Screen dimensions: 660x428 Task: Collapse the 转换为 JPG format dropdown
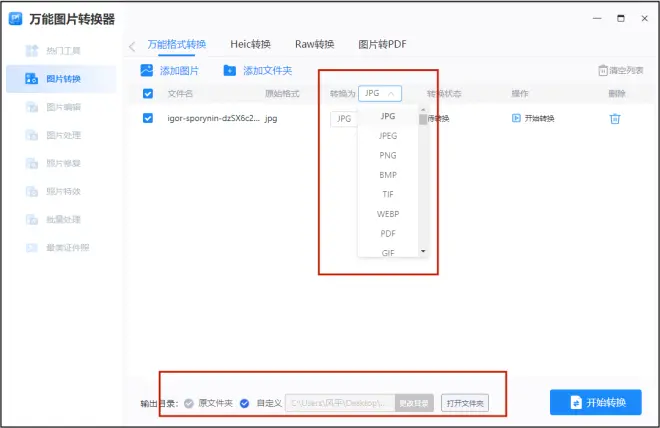(x=380, y=93)
